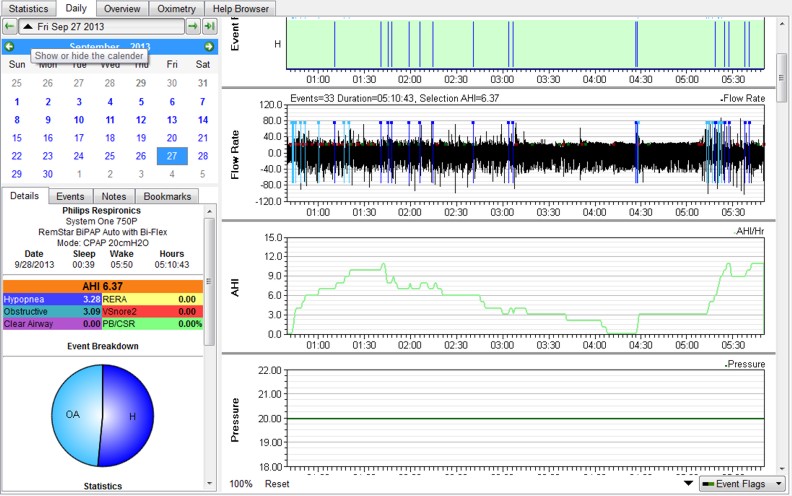Open the Bookmarks tab
The height and width of the screenshot is (496, 792).
tap(167, 197)
